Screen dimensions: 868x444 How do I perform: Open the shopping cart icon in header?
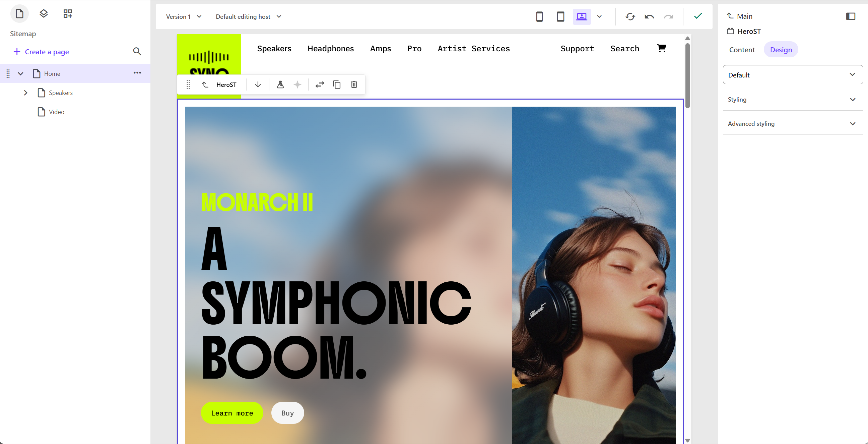(x=661, y=48)
